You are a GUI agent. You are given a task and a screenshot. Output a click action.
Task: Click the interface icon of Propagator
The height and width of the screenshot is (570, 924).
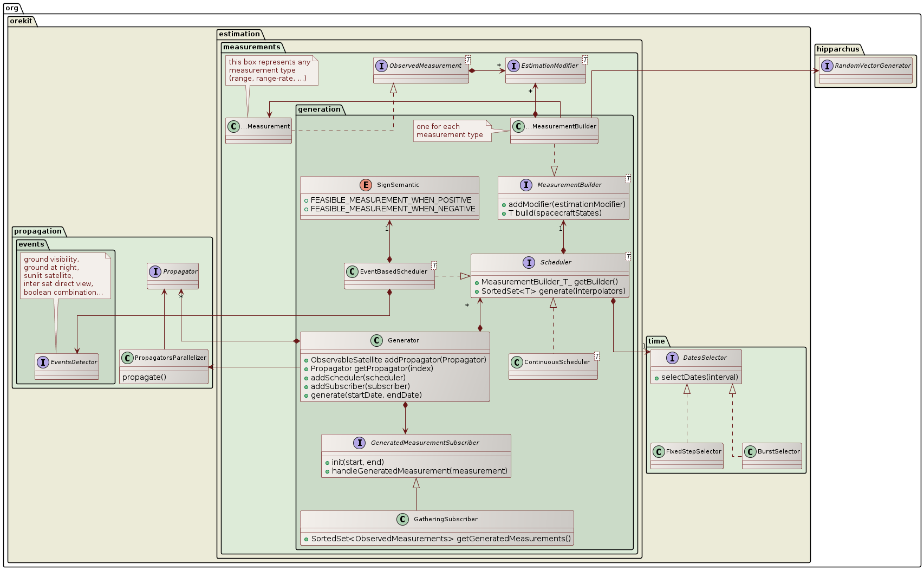coord(155,271)
